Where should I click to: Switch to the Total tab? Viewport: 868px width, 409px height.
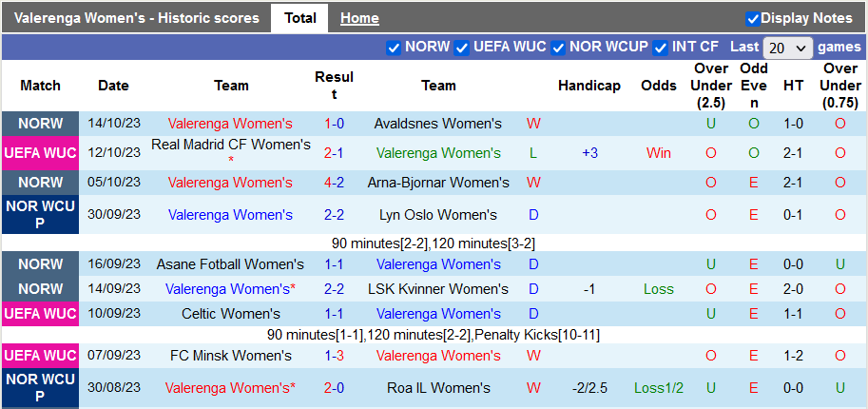tap(299, 18)
